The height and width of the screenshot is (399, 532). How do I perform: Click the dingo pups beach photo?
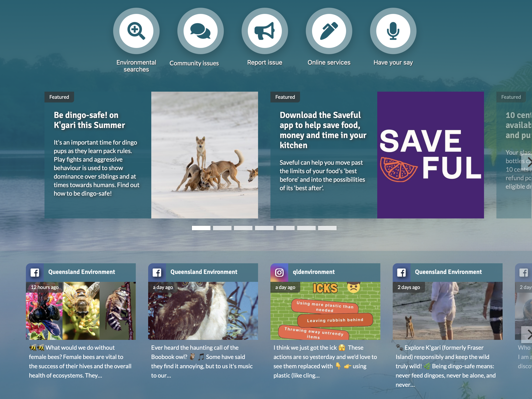205,155
